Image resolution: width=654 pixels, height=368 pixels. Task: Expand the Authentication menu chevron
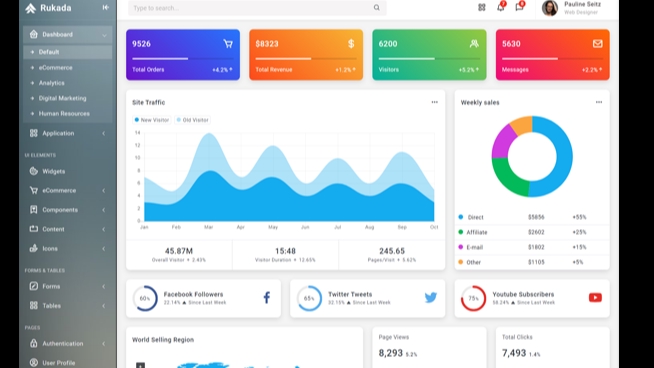coord(103,344)
